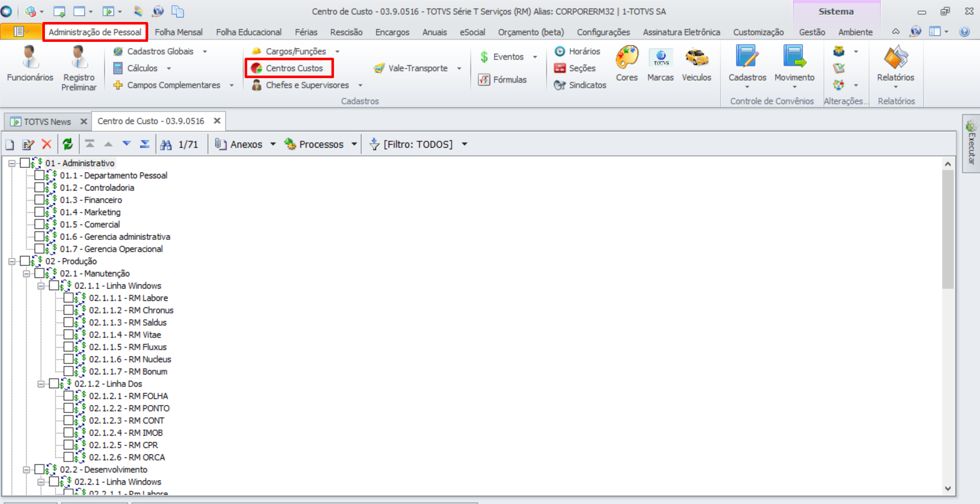
Task: Click the Horários clock item
Action: [x=578, y=51]
